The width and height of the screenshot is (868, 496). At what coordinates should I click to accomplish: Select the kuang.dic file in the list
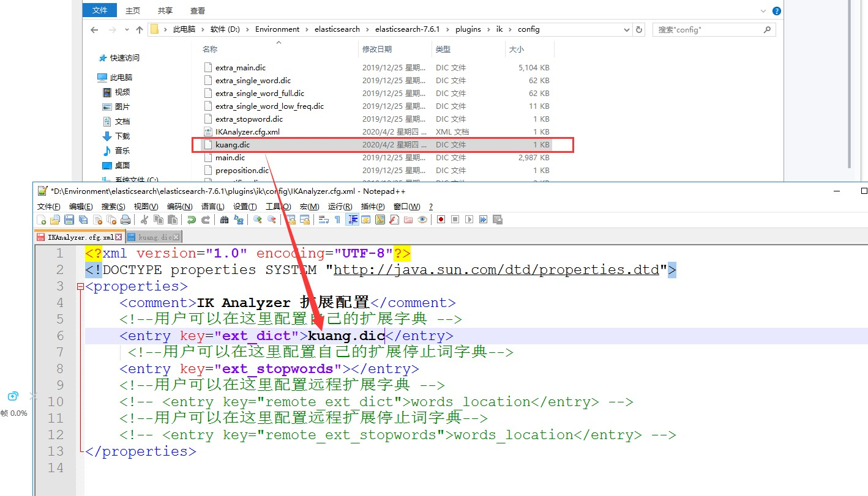(233, 145)
